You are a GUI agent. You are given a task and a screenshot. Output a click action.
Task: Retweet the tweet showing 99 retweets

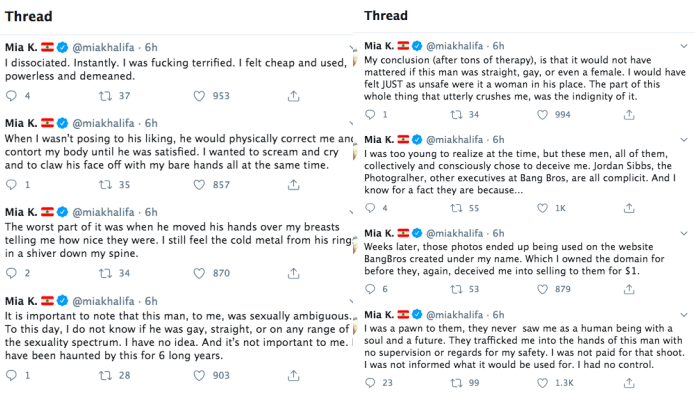(x=457, y=383)
